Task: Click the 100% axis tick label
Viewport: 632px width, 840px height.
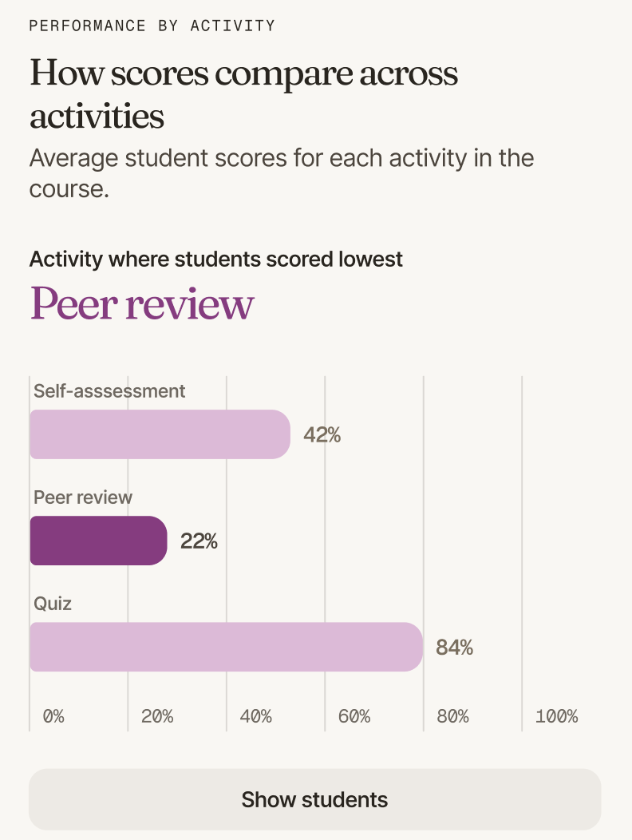Action: pyautogui.click(x=557, y=716)
